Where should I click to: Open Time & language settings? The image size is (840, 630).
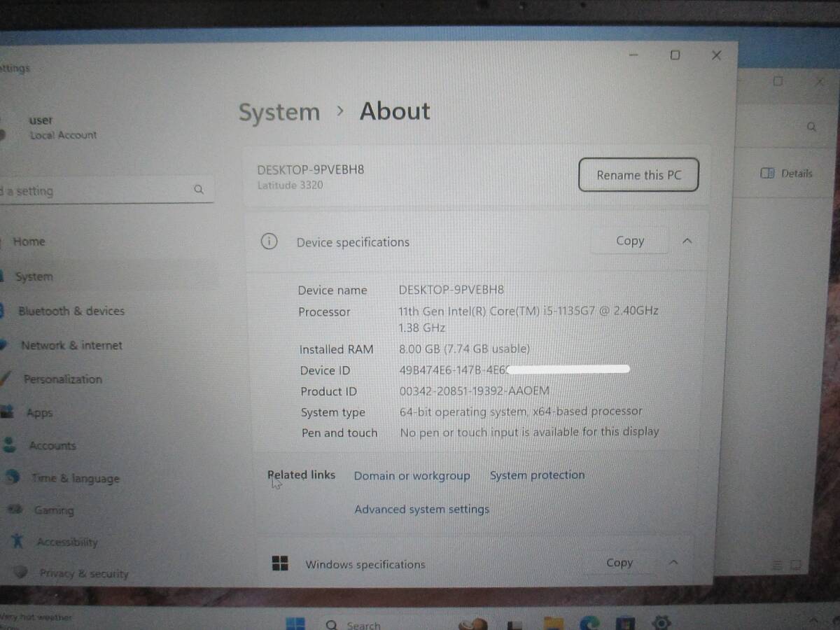coord(75,478)
